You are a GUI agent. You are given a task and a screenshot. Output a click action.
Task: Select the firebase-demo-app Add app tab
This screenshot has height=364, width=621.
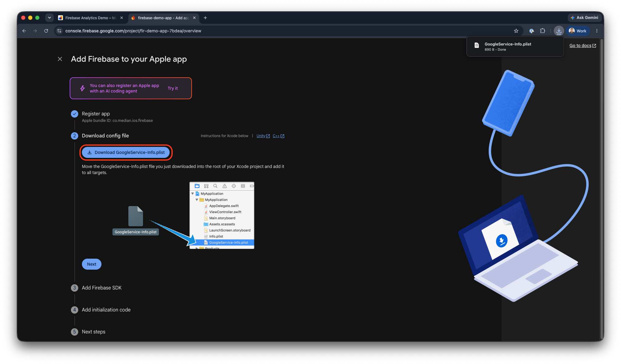click(164, 18)
